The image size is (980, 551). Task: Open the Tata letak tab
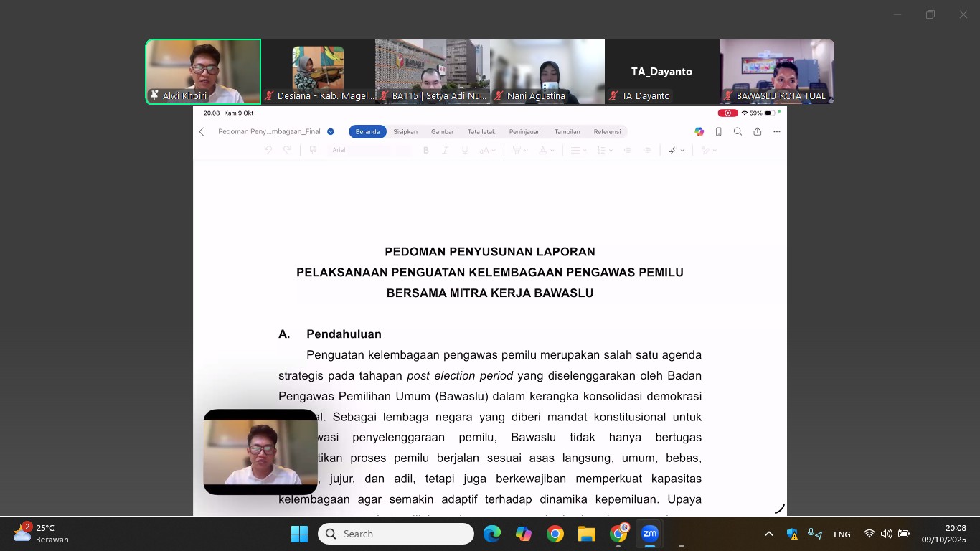(x=481, y=132)
